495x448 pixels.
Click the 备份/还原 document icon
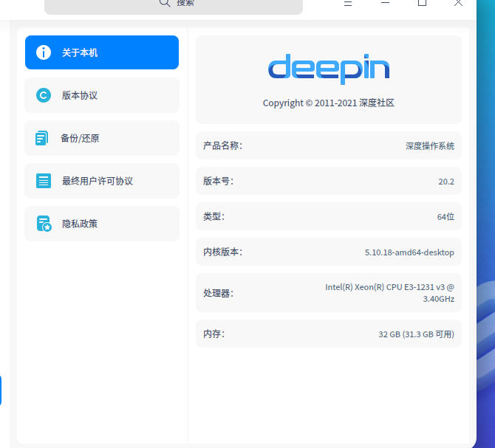click(x=41, y=138)
